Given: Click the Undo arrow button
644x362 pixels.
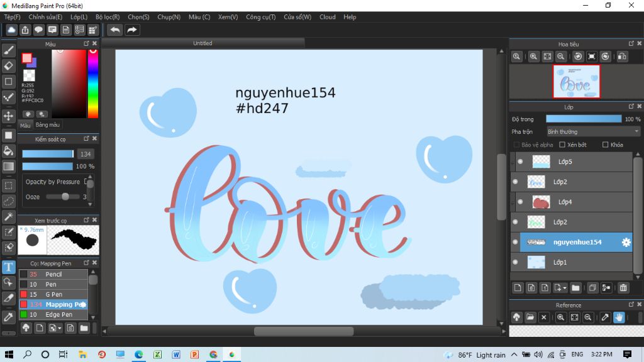Looking at the screenshot, I should point(115,30).
